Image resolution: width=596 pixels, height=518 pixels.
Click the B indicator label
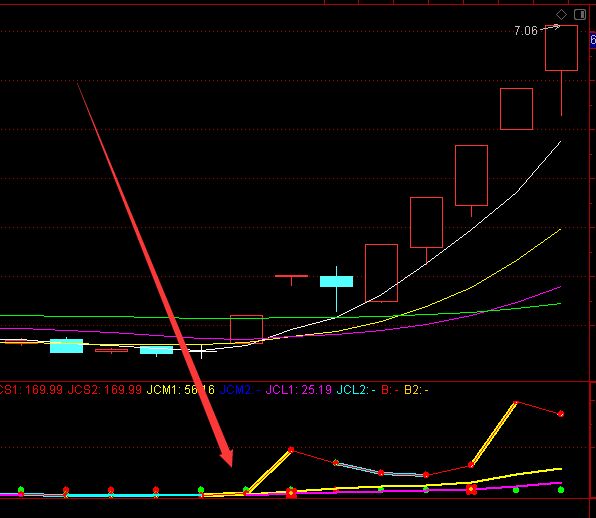(x=390, y=390)
